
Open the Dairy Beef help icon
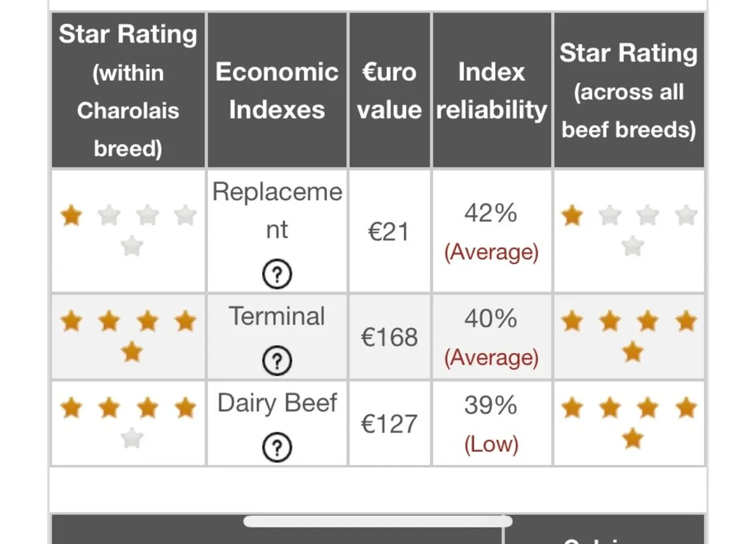[x=277, y=447]
